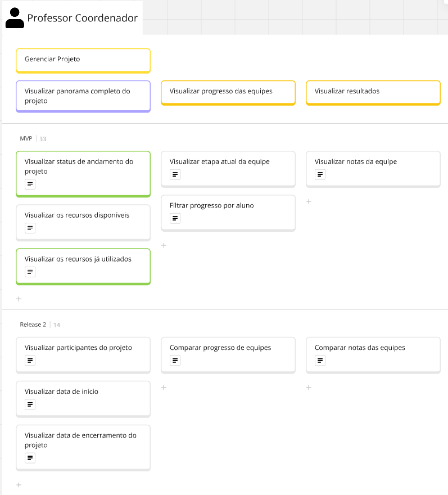This screenshot has height=495, width=448.
Task: Add card below 'Comparar notas das equipes'
Action: click(x=309, y=388)
